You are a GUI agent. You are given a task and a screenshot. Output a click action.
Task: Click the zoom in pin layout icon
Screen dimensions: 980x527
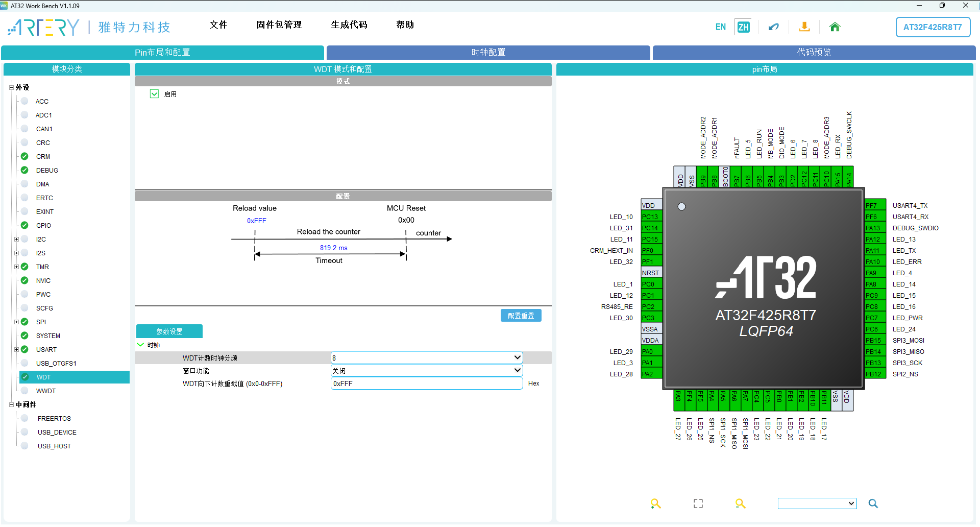click(x=656, y=504)
